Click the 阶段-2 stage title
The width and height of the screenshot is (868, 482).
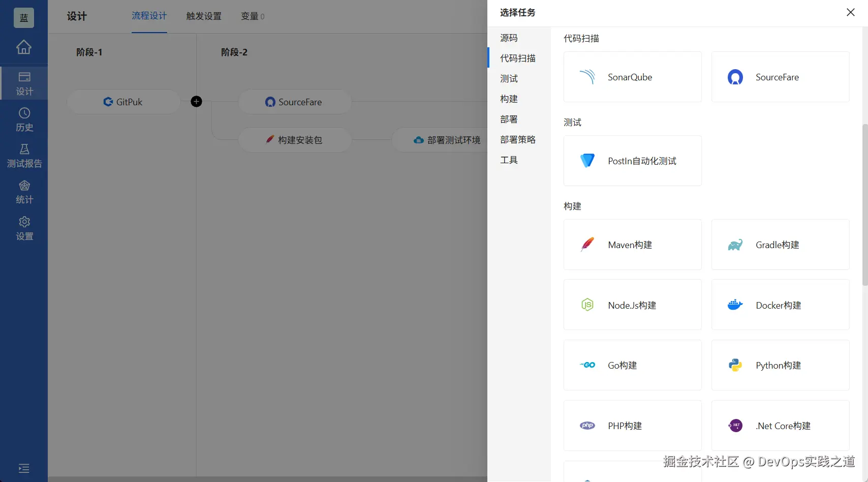(234, 52)
